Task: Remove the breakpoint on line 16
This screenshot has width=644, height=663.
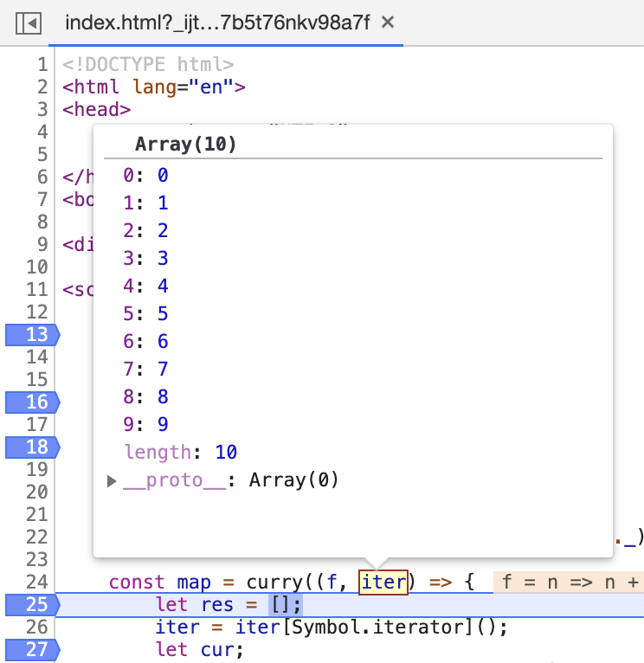Action: tap(33, 402)
